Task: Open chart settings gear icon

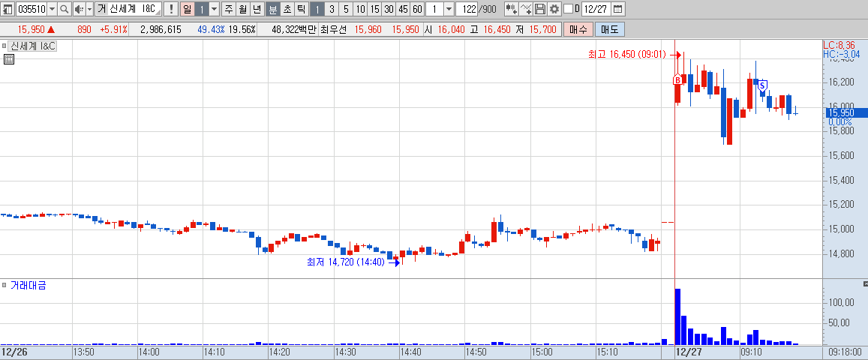Action: (x=554, y=9)
